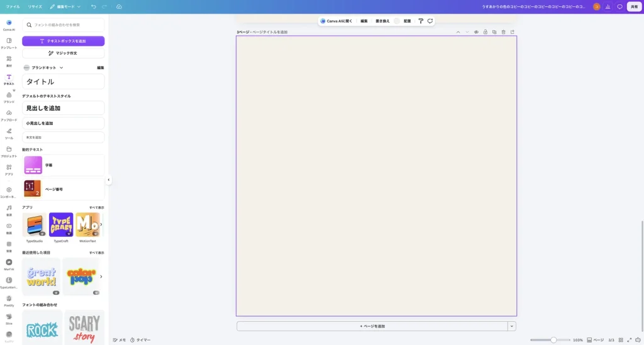Open the ブランド (Brand) sidebar panel
Image resolution: width=644 pixels, height=345 pixels.
9,97
